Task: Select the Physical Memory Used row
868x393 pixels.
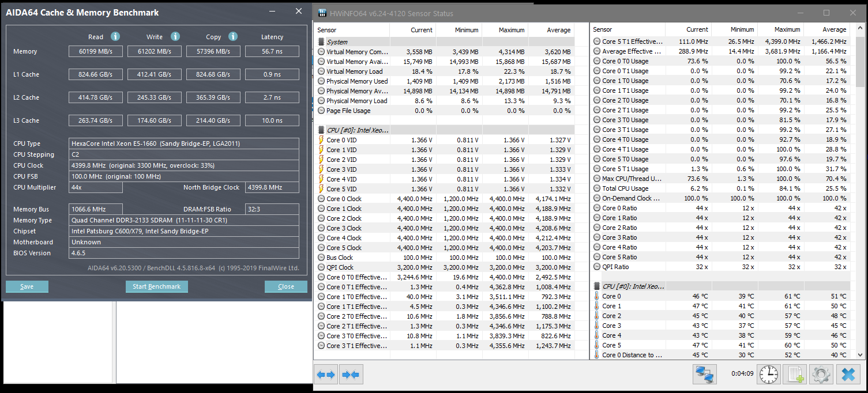Action: (445, 81)
